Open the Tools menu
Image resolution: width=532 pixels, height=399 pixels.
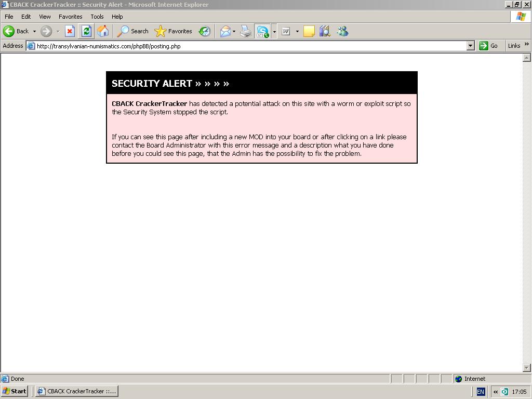click(x=97, y=17)
